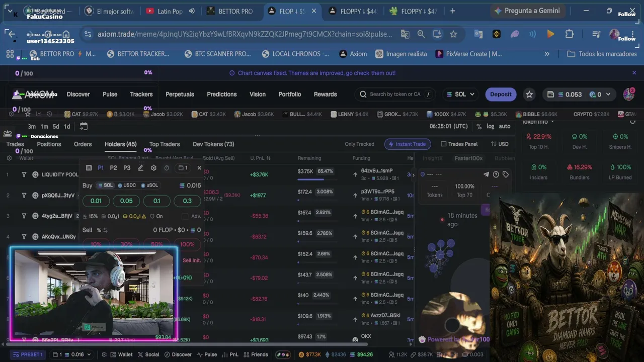Expand wallet balance dropdown showing 0.053
The image size is (644, 362).
pyautogui.click(x=579, y=94)
